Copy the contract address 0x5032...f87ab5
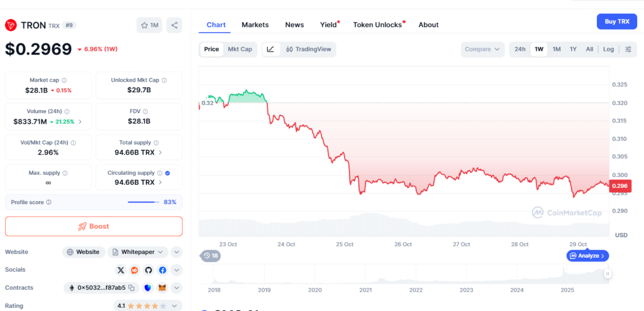This screenshot has height=311, width=644. tap(132, 288)
